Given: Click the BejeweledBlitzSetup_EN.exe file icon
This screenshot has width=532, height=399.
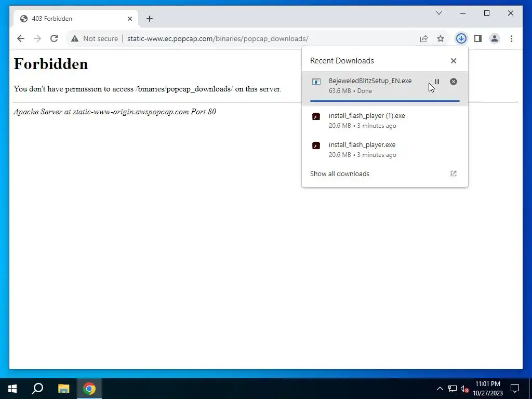Looking at the screenshot, I should pyautogui.click(x=316, y=82).
